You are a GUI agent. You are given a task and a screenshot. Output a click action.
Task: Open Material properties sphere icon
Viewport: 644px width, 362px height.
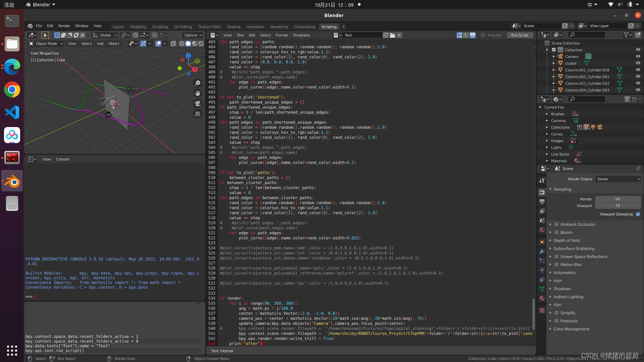(x=542, y=298)
